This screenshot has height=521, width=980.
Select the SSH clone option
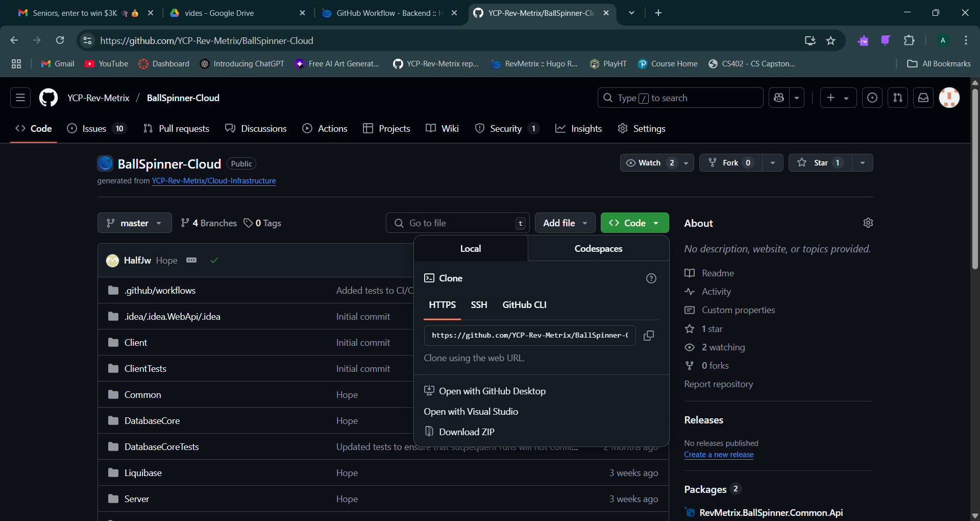(479, 305)
